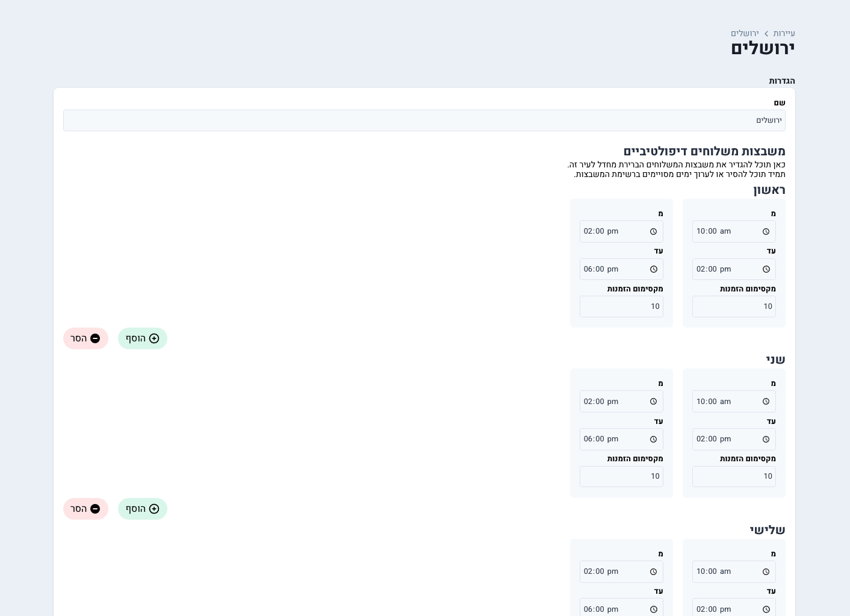Click clock icon in Monday's first slot end time
Screen dimensions: 850x616
tap(766, 440)
